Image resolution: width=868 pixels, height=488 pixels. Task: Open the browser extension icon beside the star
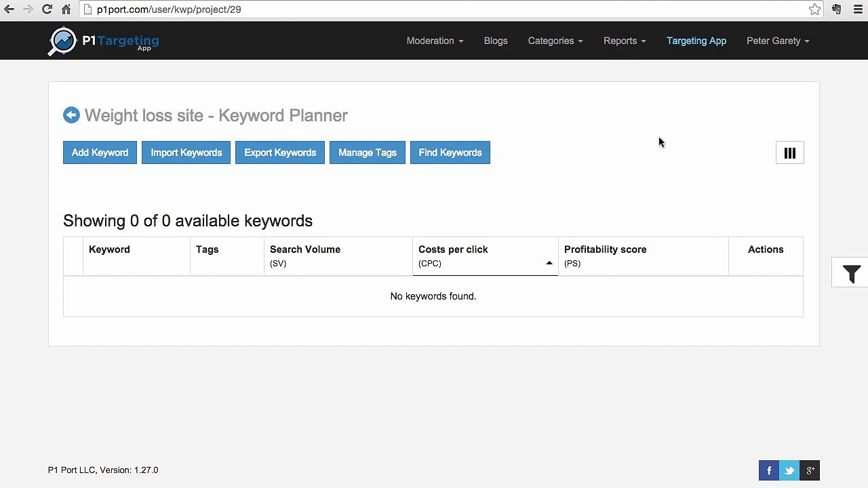[837, 9]
